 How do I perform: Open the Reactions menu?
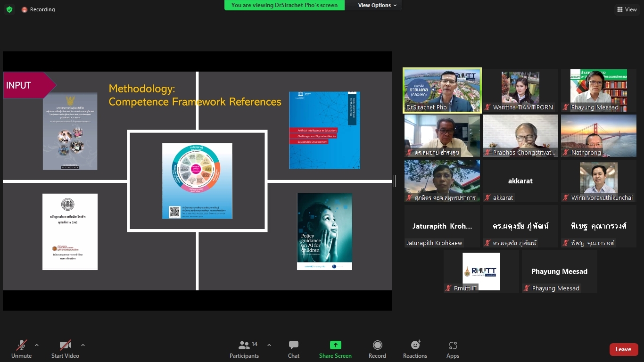[415, 349]
